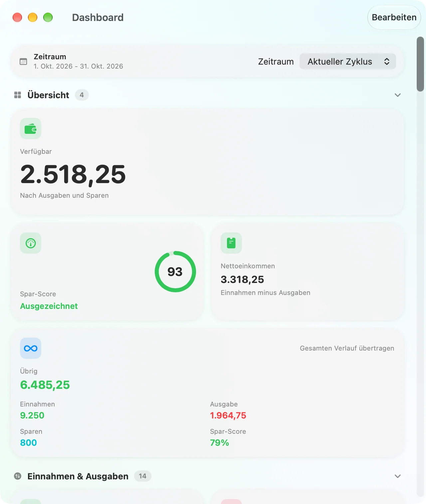The width and height of the screenshot is (426, 504).
Task: Click the Einnahmen & Ausgaben count badge 14
Action: 143,476
